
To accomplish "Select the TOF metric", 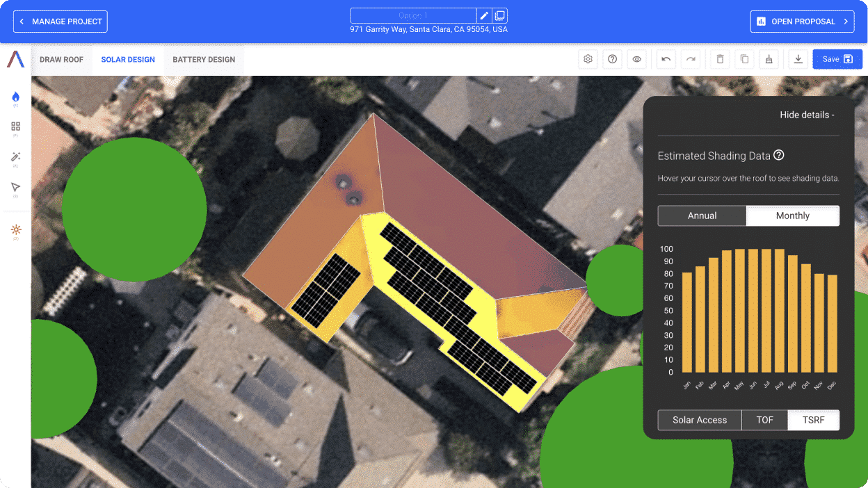I will click(764, 420).
